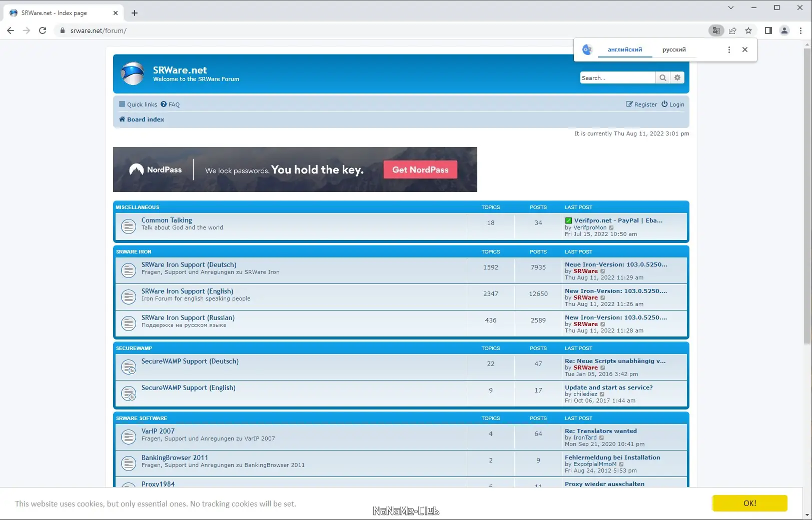
Task: Open user profile IronTard
Action: point(585,437)
